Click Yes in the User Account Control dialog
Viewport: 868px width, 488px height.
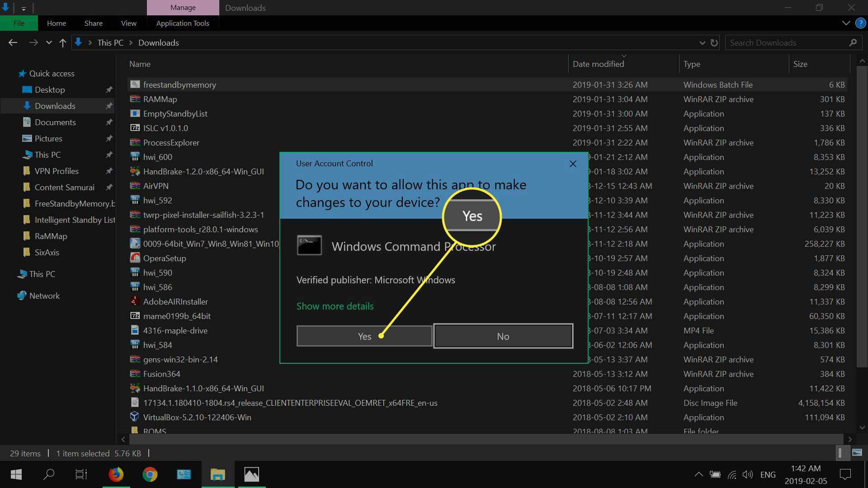pyautogui.click(x=364, y=336)
